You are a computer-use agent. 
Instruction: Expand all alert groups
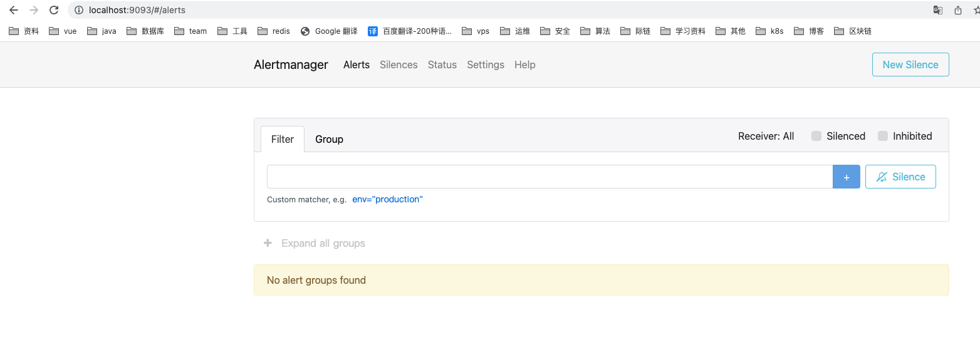point(315,243)
